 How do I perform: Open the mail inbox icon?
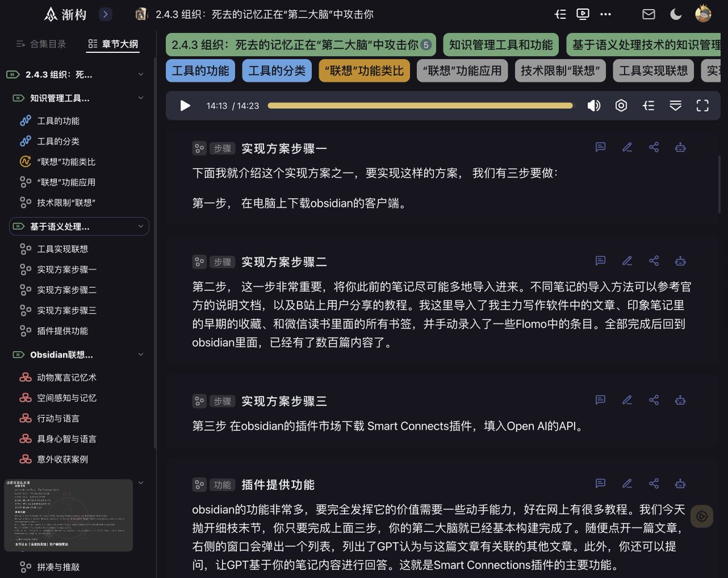click(649, 14)
